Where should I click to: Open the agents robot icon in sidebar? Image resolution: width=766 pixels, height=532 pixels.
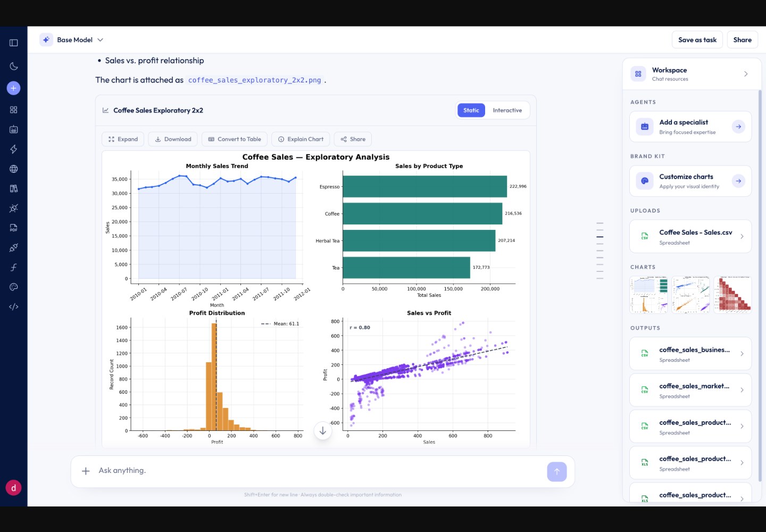[x=14, y=129]
